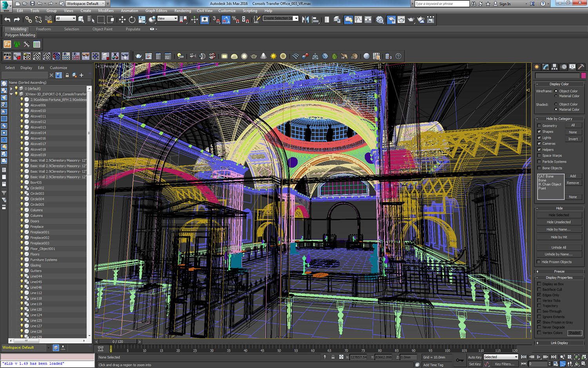Open the Display tab in the command panel
Screen dimensions: 588x368
[x=572, y=67]
